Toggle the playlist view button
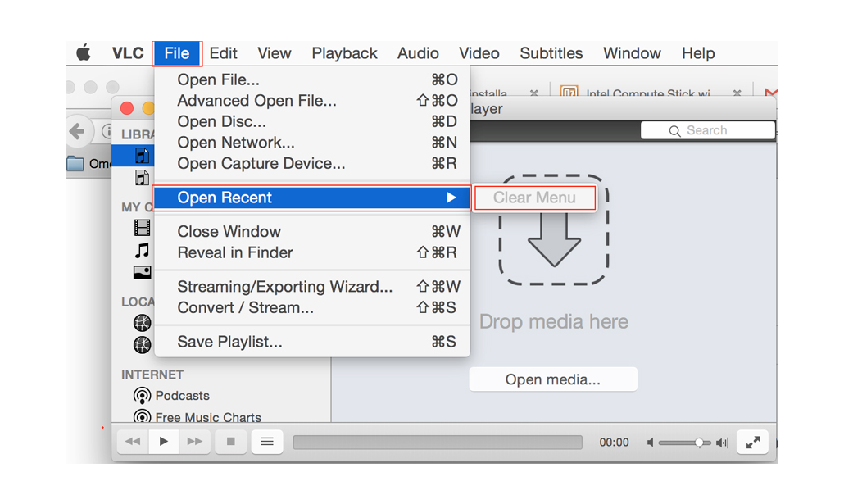Screen dimensions: 844x504 [267, 442]
